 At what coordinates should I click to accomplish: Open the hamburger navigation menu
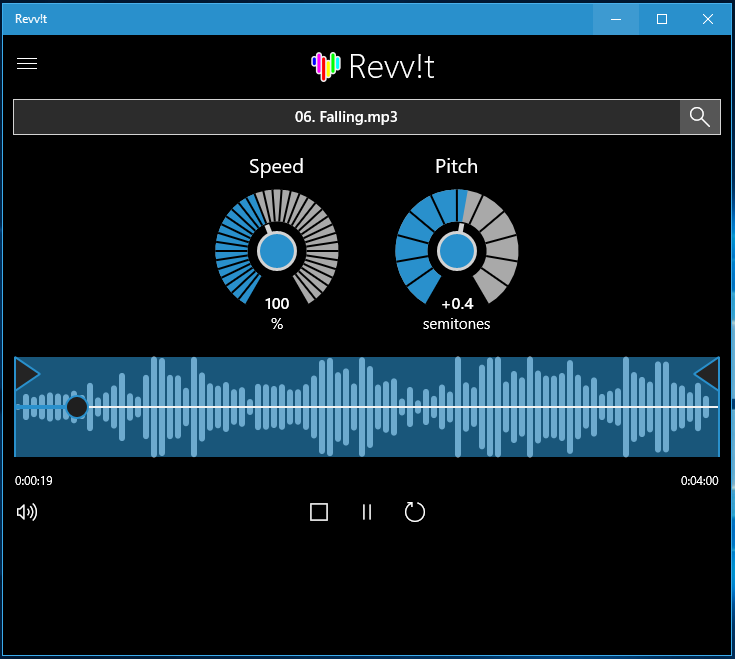coord(27,64)
